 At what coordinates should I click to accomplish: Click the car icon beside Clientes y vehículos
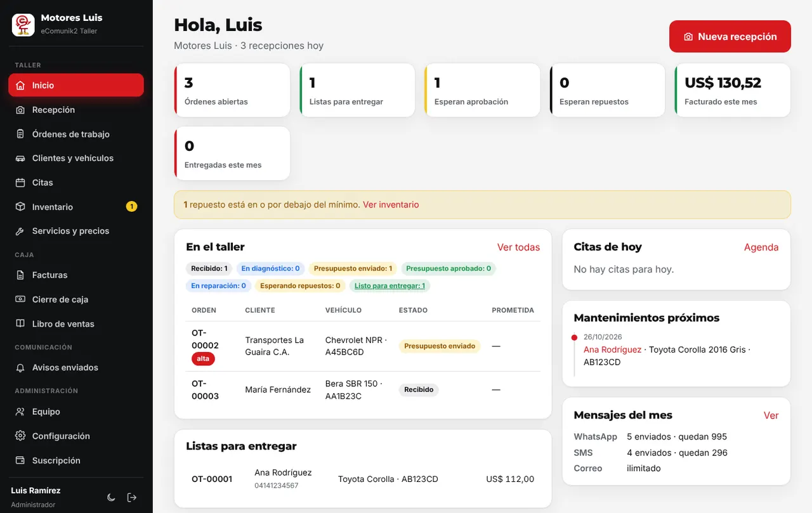20,159
